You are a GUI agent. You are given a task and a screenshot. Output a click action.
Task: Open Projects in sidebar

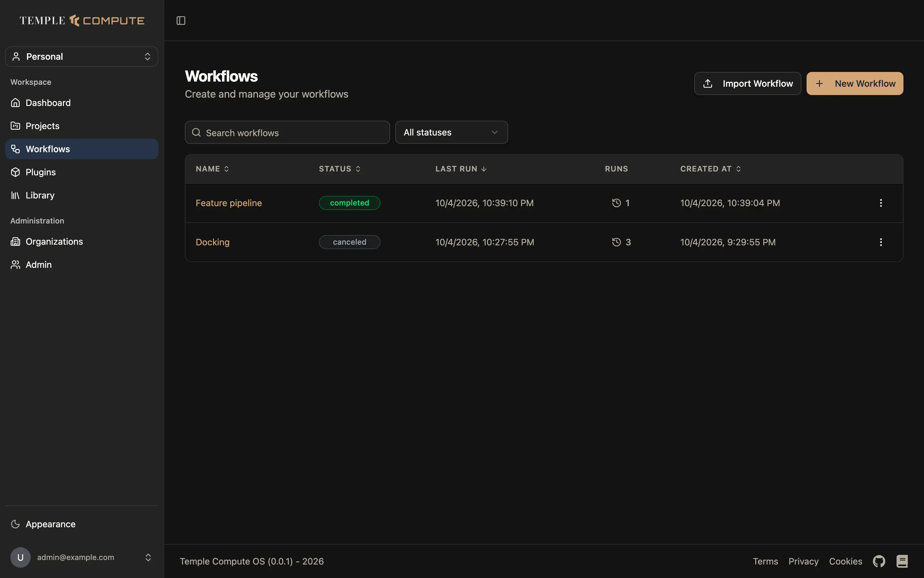(82, 126)
